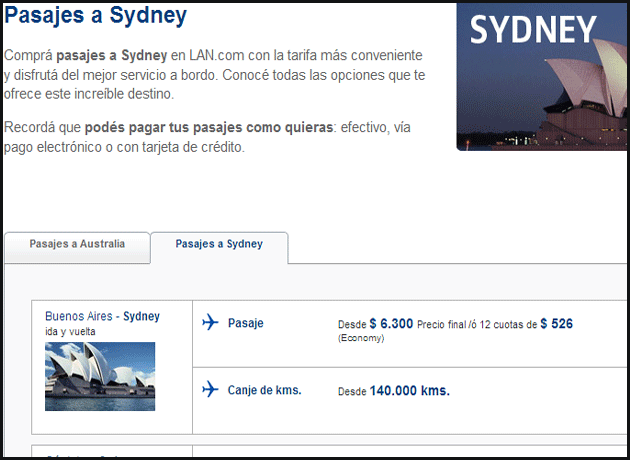630x460 pixels.
Task: Select the $ 6.300 fare price
Action: (391, 323)
